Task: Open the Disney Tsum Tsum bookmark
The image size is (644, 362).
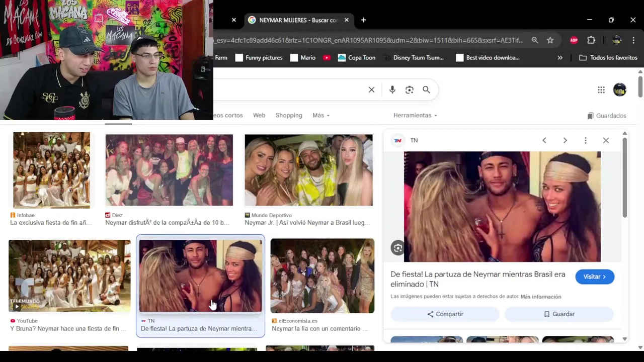Action: [x=414, y=58]
